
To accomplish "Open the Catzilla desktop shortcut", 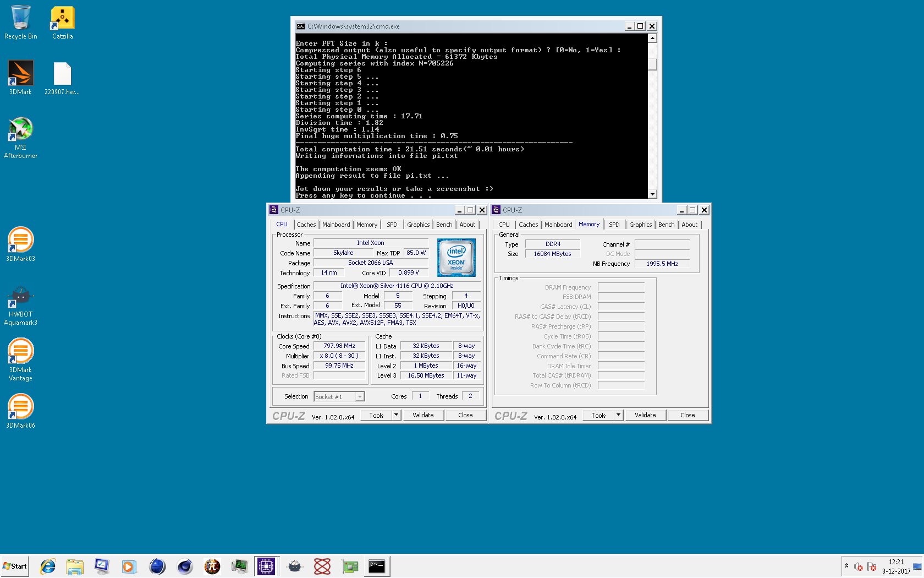I will point(63,23).
